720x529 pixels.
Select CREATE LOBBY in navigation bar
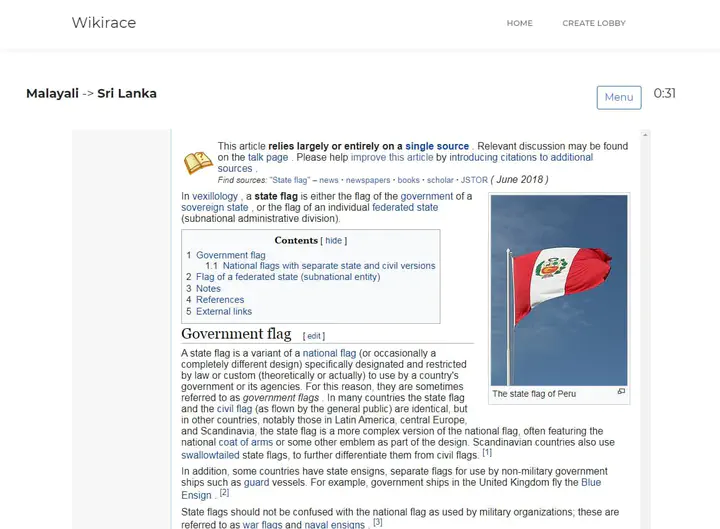593,23
